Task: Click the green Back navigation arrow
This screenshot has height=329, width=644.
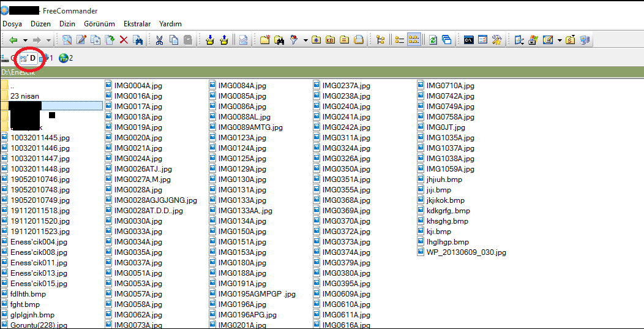Action: point(13,40)
